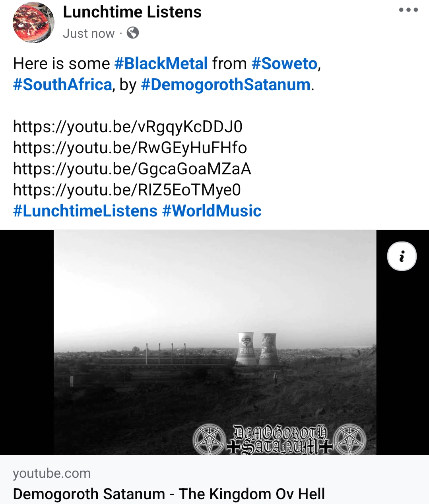Image resolution: width=429 pixels, height=504 pixels.
Task: Click the #LunchtimeListens hashtag
Action: 85,211
